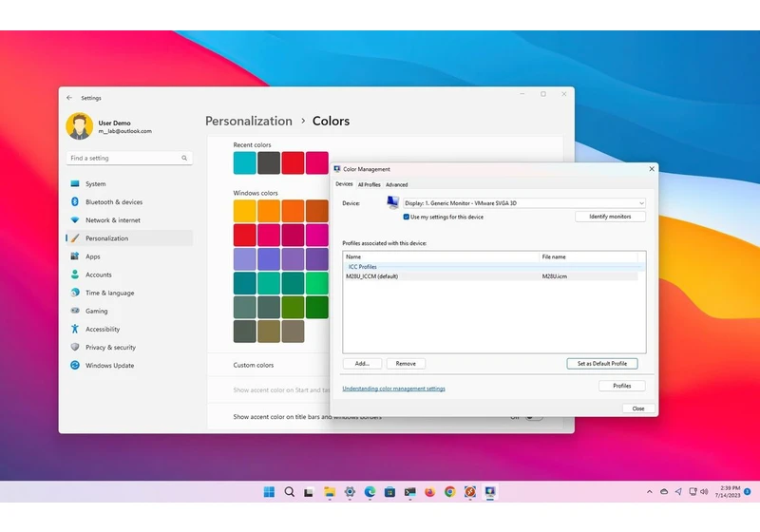Open volume control in system tray
The height and width of the screenshot is (532, 760).
(704, 492)
